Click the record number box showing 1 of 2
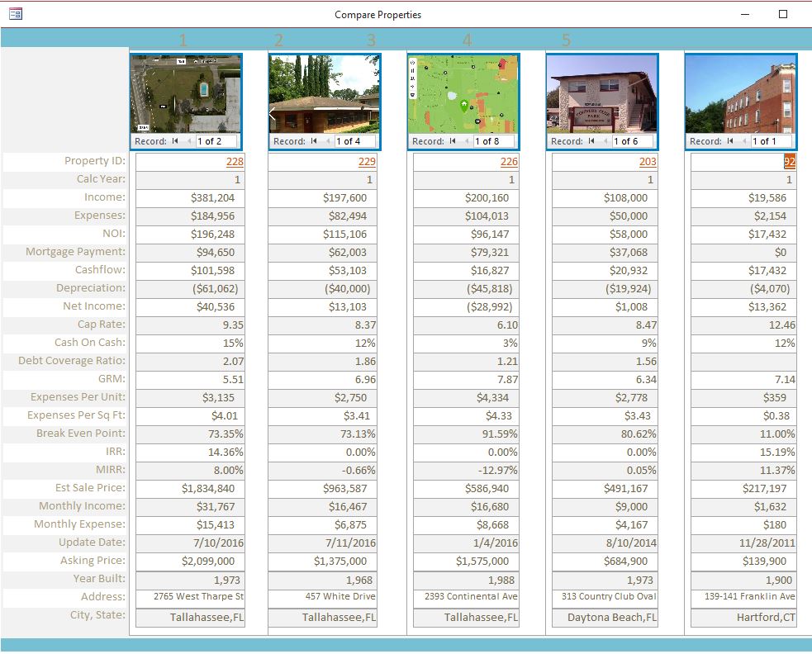 coord(216,141)
